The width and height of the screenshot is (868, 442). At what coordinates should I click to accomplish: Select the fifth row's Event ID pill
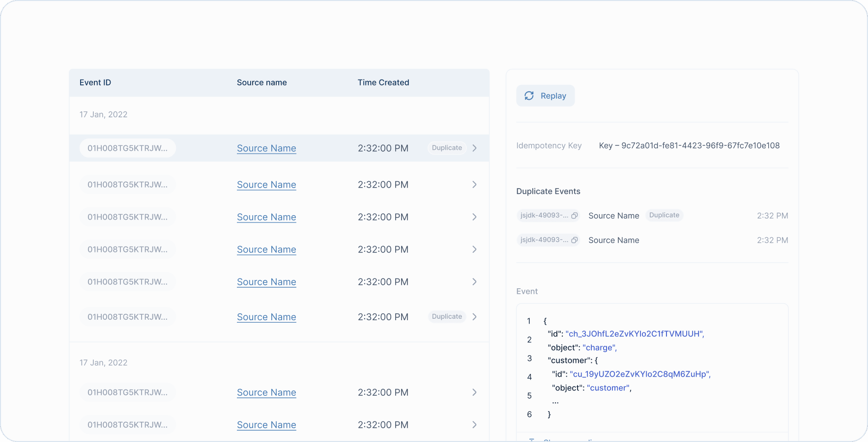[127, 282]
